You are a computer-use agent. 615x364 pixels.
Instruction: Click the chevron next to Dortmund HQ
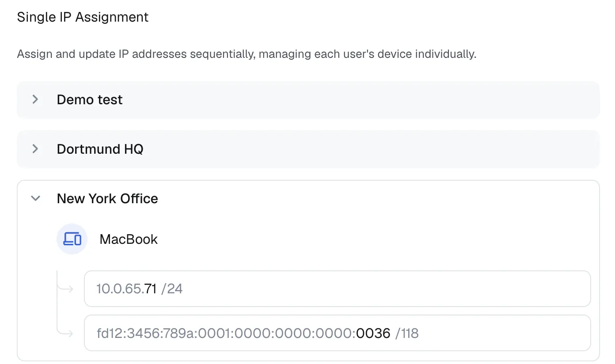click(x=35, y=149)
